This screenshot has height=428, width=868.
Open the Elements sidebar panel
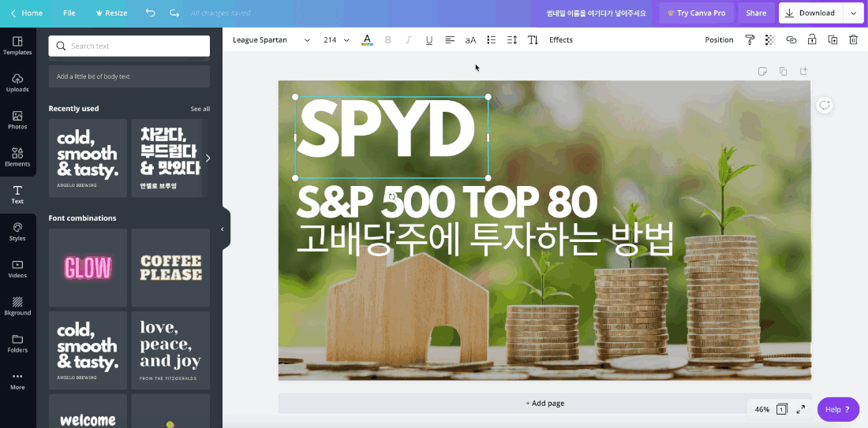17,158
